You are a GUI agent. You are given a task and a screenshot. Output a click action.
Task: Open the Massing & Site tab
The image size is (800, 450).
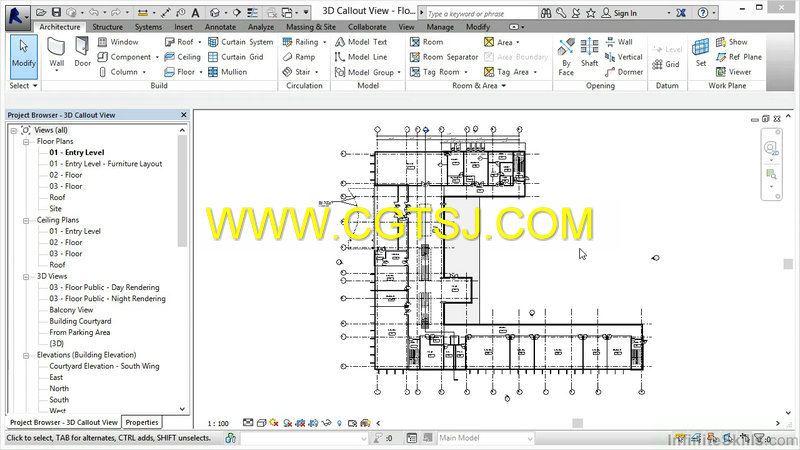[x=311, y=27]
